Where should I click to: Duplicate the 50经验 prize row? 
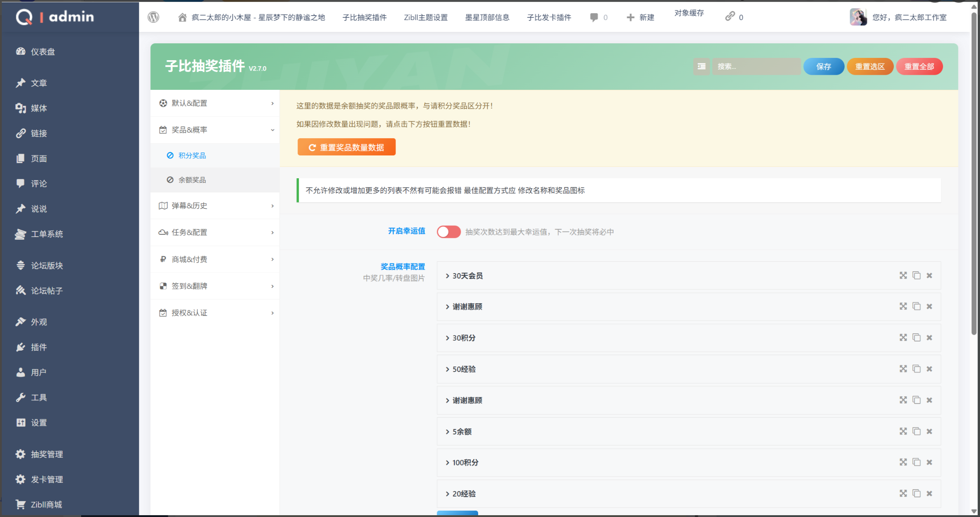(916, 369)
